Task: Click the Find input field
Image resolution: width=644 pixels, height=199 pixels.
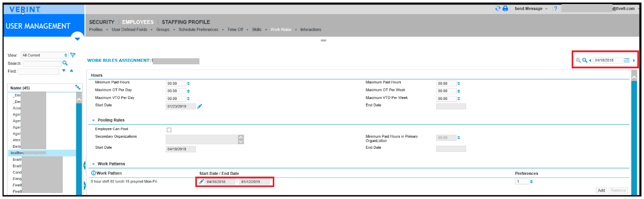Action: pyautogui.click(x=39, y=71)
